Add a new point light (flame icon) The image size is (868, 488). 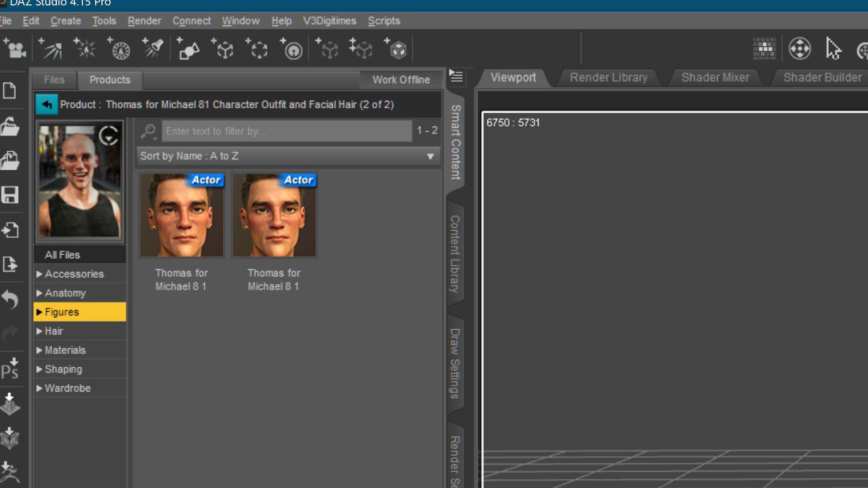point(85,49)
